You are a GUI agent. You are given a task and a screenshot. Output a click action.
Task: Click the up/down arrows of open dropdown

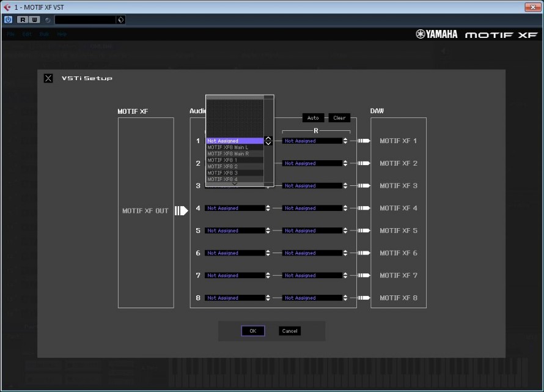tap(268, 141)
